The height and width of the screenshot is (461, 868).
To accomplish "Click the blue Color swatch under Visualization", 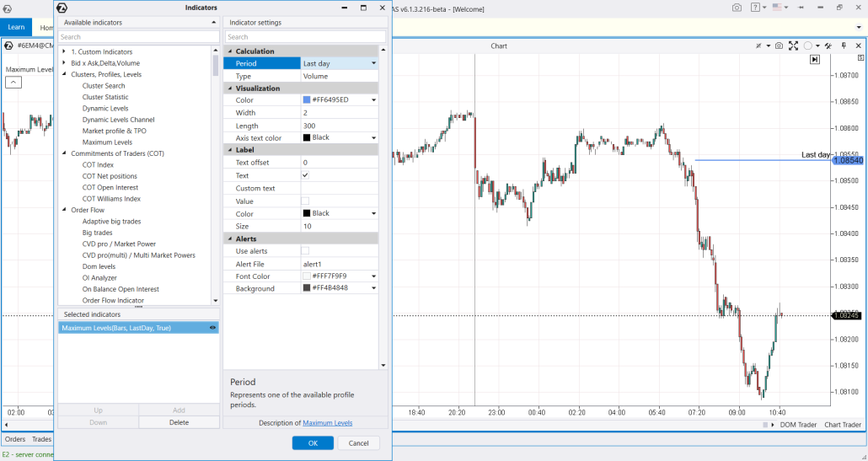I will click(307, 100).
